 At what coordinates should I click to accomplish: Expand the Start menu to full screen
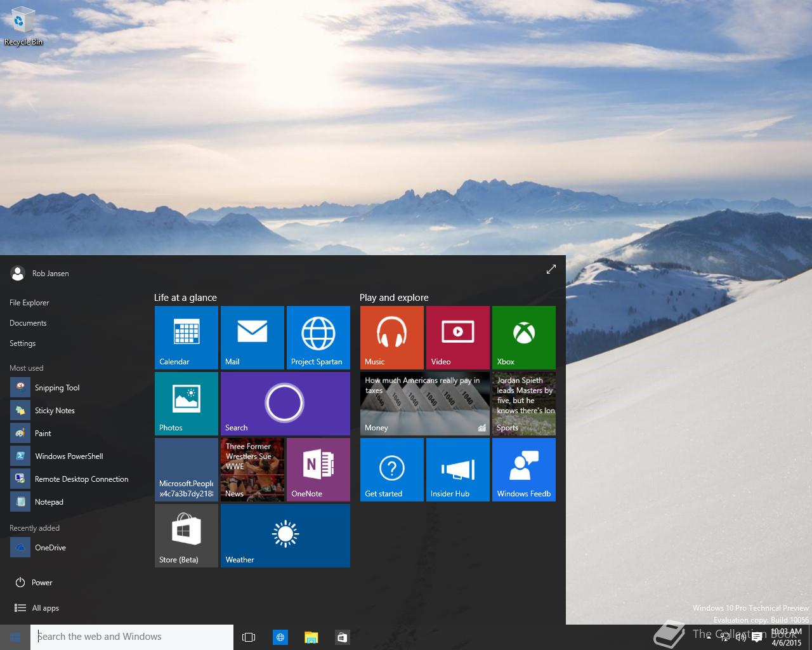coord(551,269)
